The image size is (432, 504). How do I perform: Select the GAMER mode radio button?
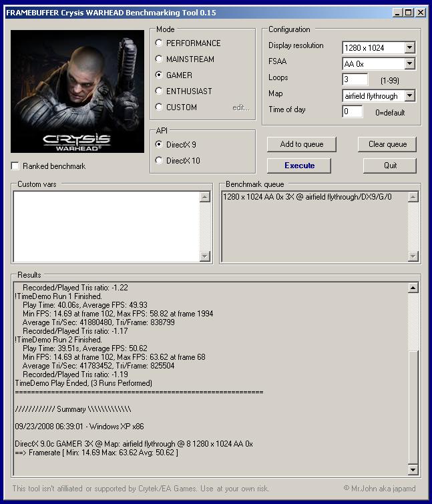coord(159,75)
